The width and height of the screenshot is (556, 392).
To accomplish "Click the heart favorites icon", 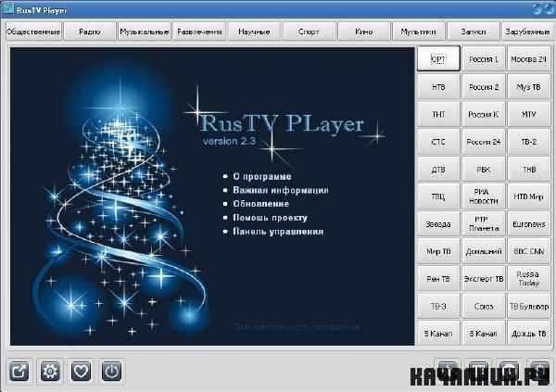I will (x=81, y=372).
